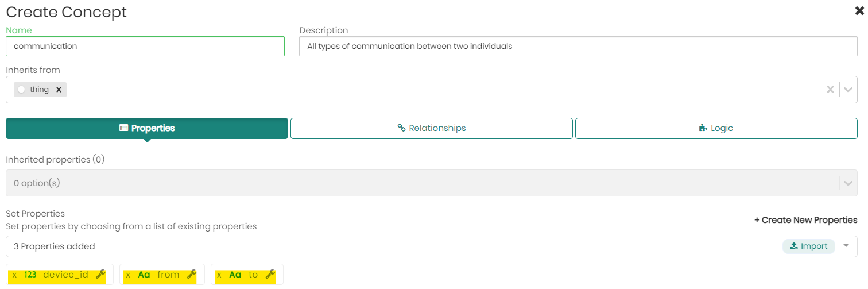Remove the to property with its x
The height and width of the screenshot is (289, 868).
(x=219, y=275)
